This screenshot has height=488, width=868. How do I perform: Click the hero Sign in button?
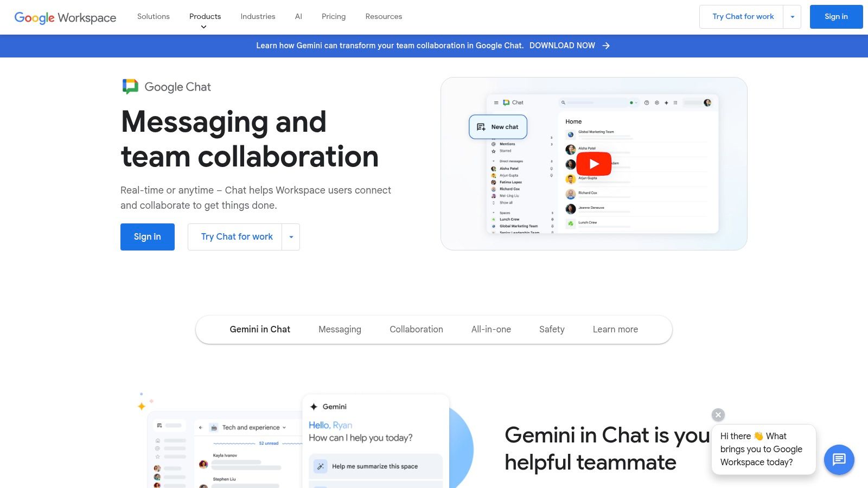148,237
